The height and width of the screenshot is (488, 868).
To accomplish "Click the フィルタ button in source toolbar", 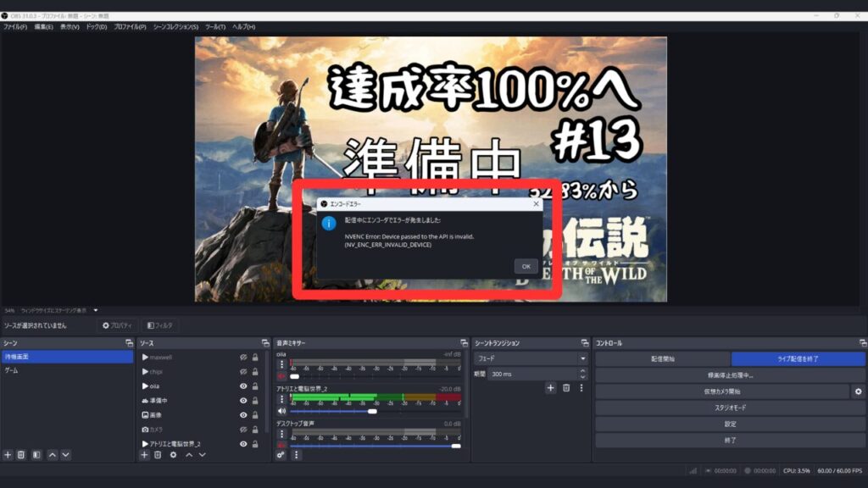I will click(x=160, y=325).
